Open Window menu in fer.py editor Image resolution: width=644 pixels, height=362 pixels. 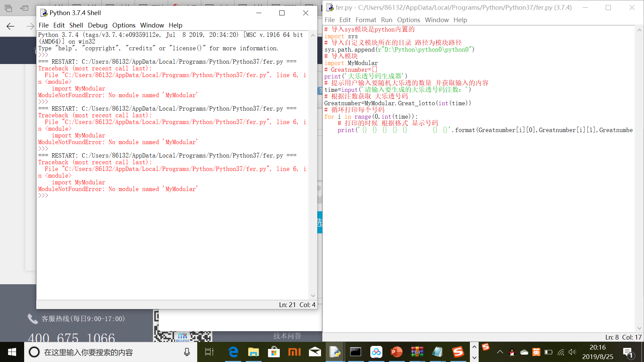tap(437, 20)
